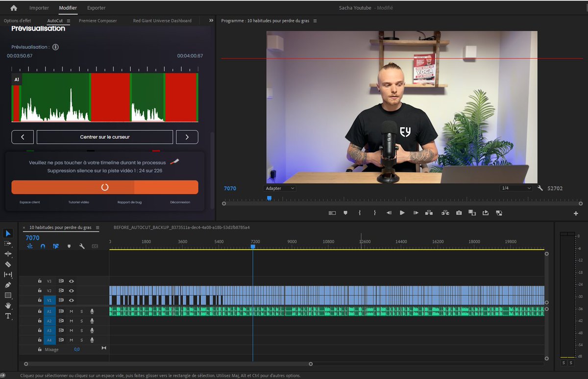Open Program monitor settings wrench
588x379 pixels.
pos(540,188)
